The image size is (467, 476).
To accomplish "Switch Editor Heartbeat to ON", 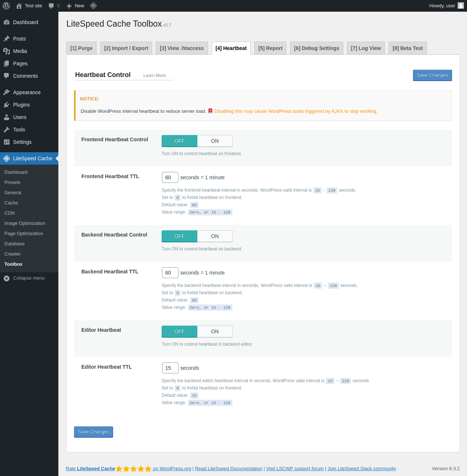I will pyautogui.click(x=215, y=331).
